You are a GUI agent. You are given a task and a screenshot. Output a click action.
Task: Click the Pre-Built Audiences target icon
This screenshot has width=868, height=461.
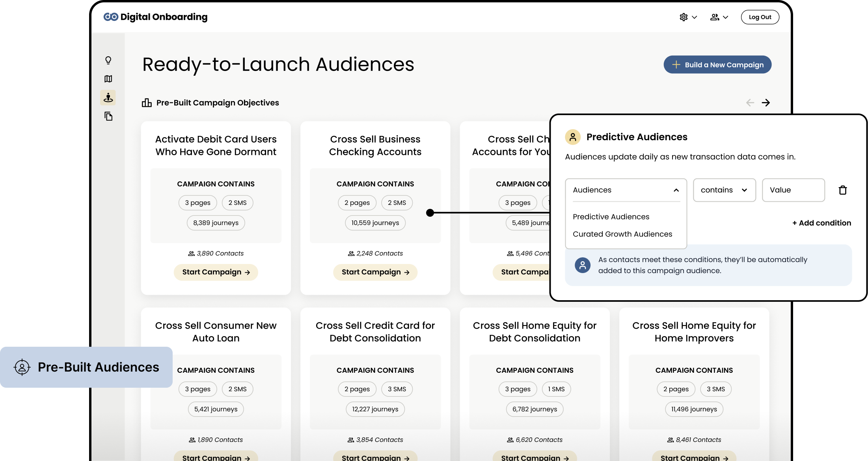point(22,367)
